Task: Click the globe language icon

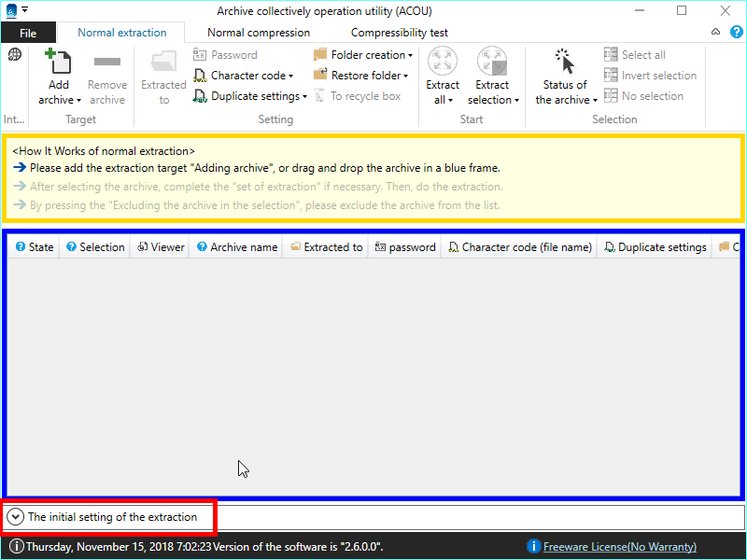Action: 15,55
